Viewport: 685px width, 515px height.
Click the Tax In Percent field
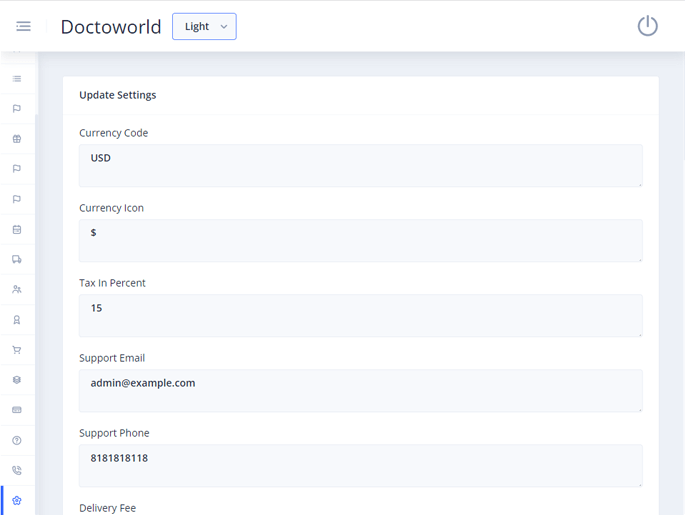[360, 315]
